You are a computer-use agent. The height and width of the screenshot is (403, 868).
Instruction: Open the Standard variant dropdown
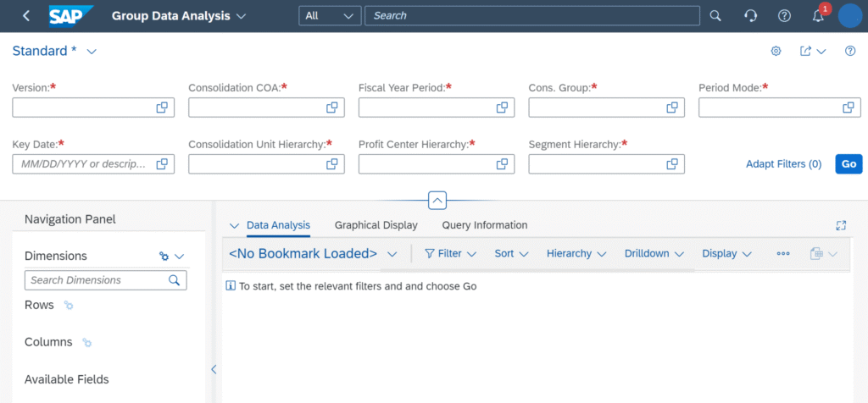(x=92, y=52)
